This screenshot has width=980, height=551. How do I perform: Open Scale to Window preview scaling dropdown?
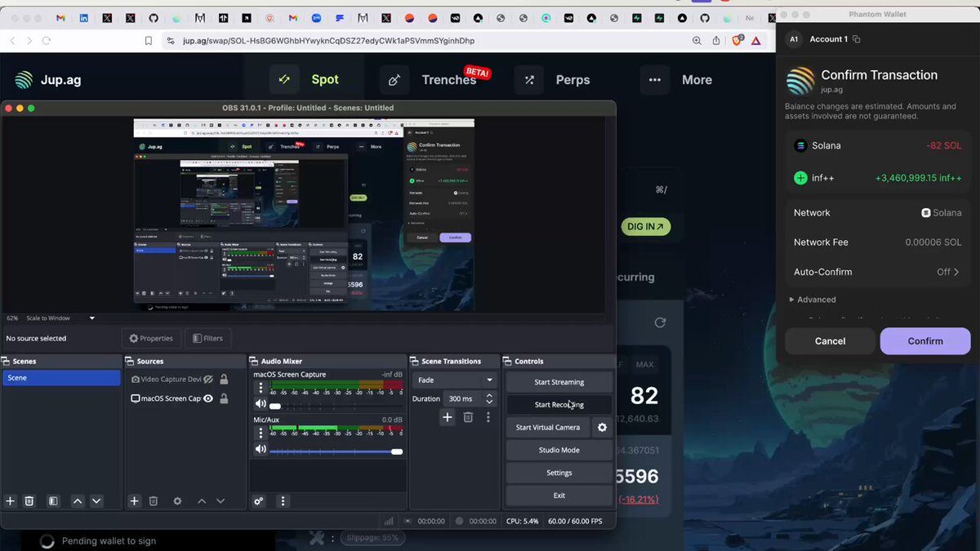[x=60, y=318]
